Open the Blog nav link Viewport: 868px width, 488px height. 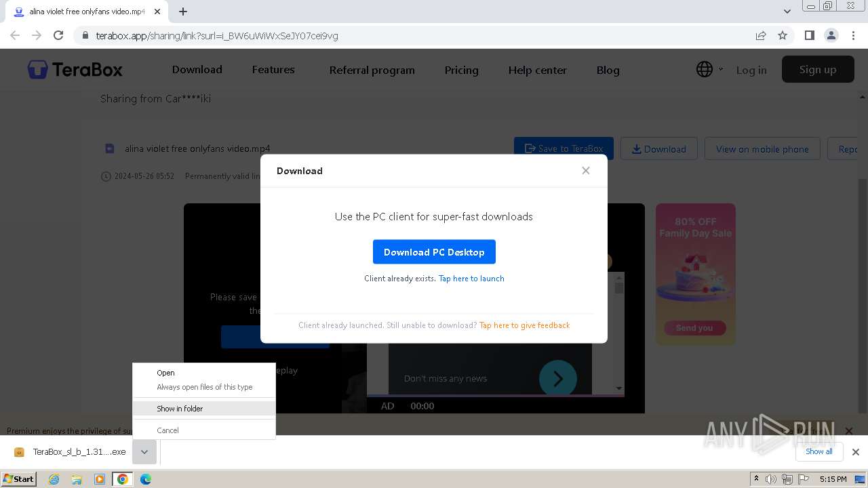pyautogui.click(x=608, y=70)
